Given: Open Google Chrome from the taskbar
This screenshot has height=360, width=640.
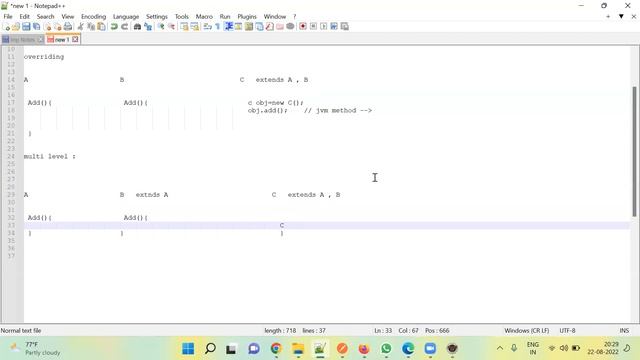Looking at the screenshot, I should pos(276,349).
